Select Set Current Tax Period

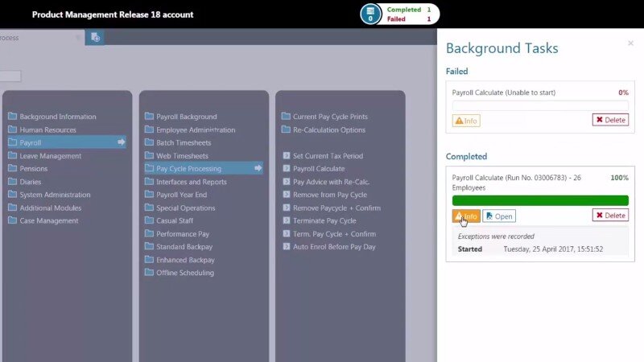[328, 155]
